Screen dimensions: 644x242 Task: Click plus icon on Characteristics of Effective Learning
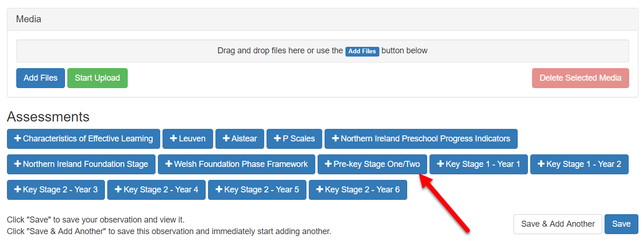(18, 139)
